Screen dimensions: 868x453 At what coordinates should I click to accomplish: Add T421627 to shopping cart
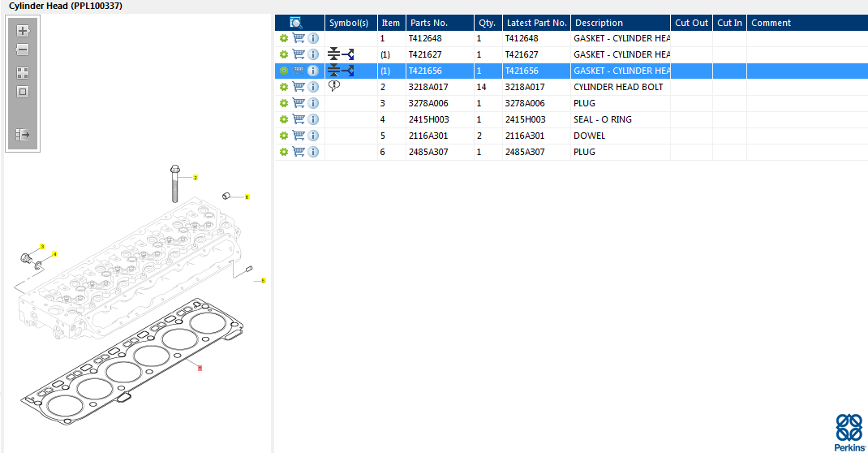pyautogui.click(x=299, y=54)
